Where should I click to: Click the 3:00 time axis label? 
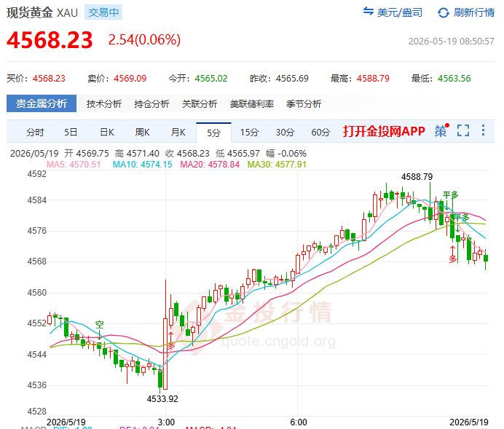[166, 422]
